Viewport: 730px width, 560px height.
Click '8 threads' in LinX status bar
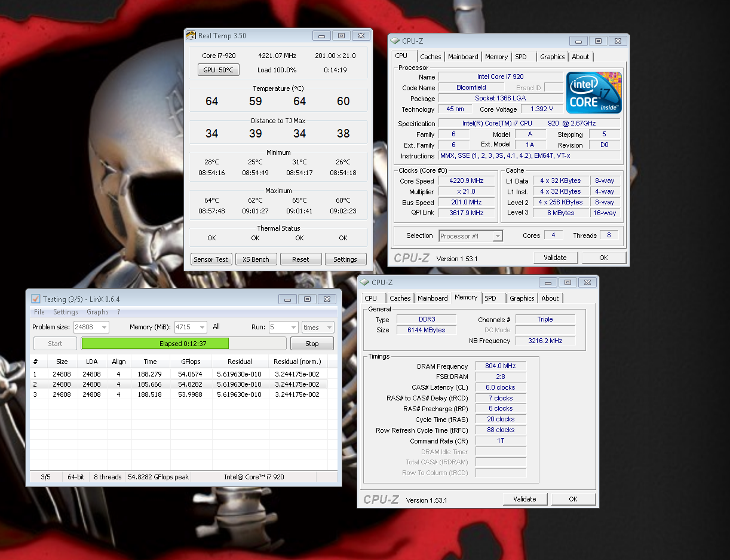tap(107, 477)
